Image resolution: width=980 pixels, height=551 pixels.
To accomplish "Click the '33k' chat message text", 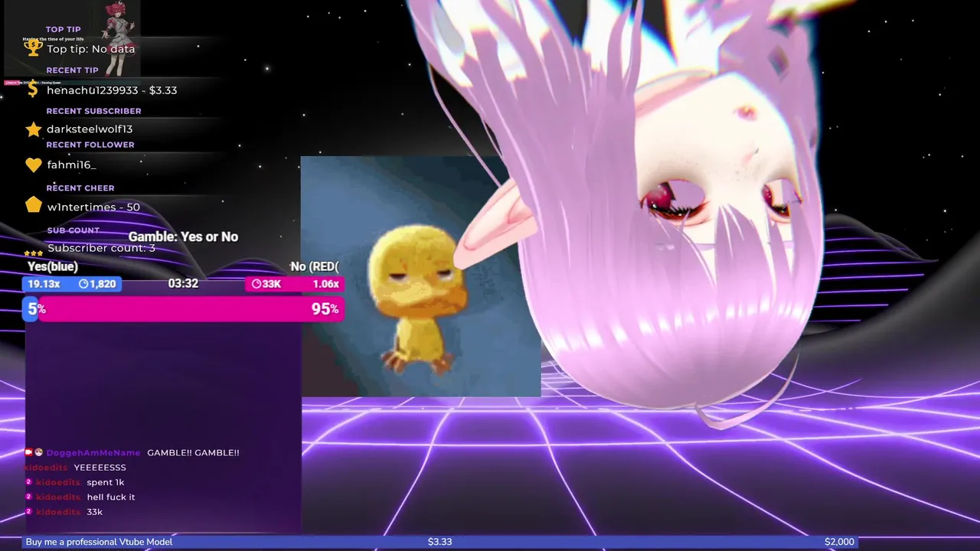I will [94, 511].
